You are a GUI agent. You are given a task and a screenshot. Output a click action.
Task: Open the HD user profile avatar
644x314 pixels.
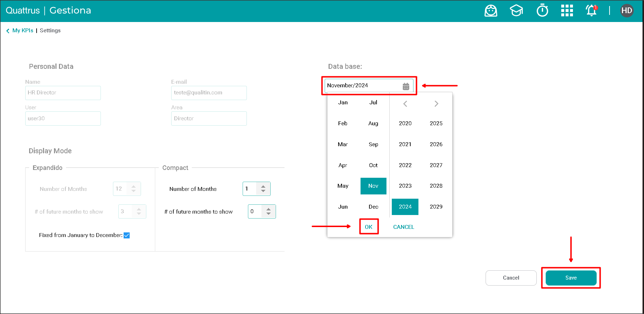pos(627,11)
